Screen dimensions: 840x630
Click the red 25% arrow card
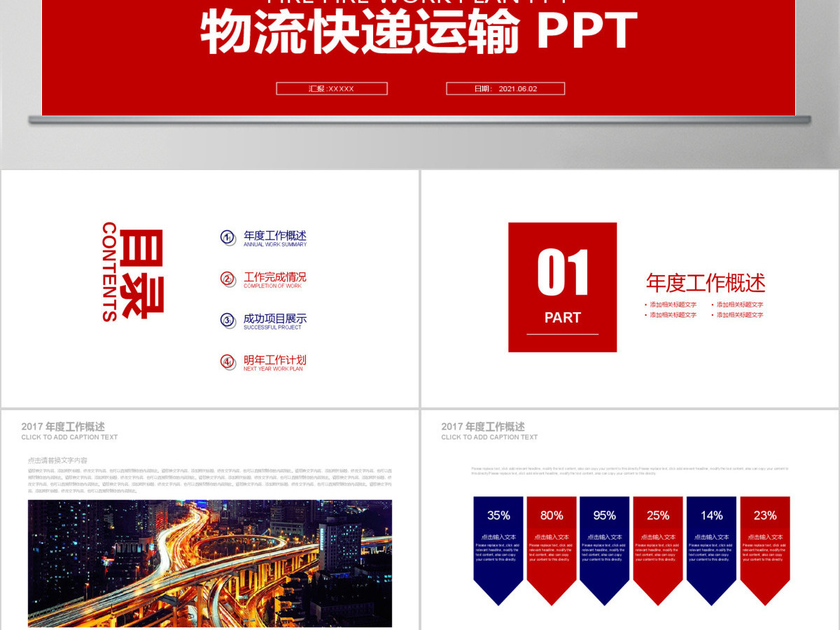(x=658, y=551)
